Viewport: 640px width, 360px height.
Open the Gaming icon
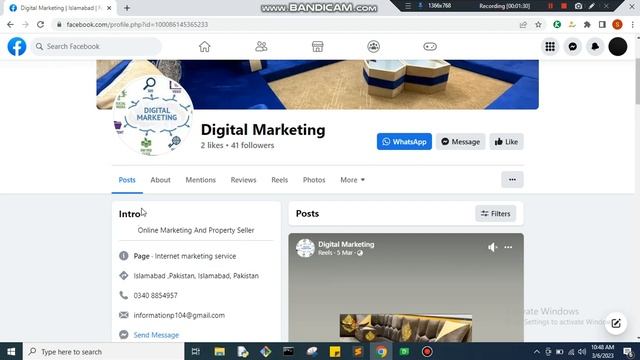pos(430,47)
